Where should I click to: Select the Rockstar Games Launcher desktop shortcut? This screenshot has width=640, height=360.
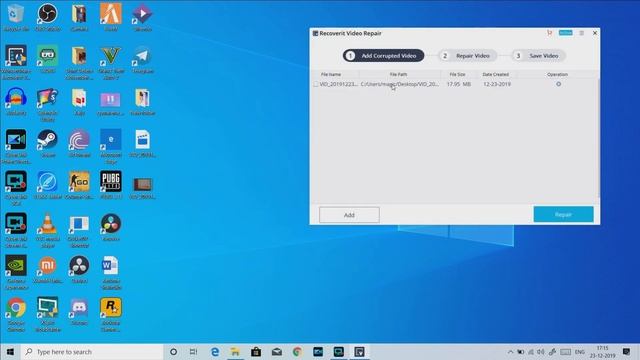111,315
